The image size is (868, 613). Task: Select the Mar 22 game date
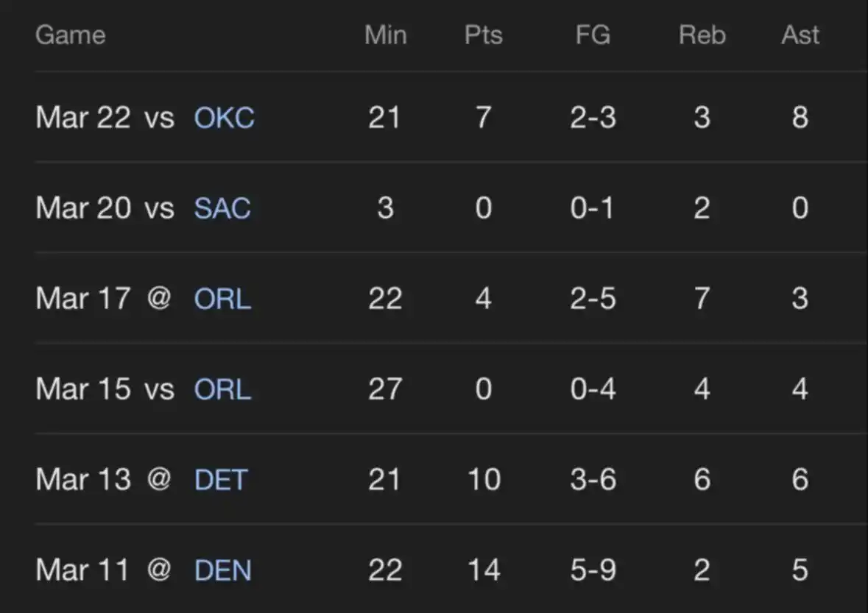[82, 118]
